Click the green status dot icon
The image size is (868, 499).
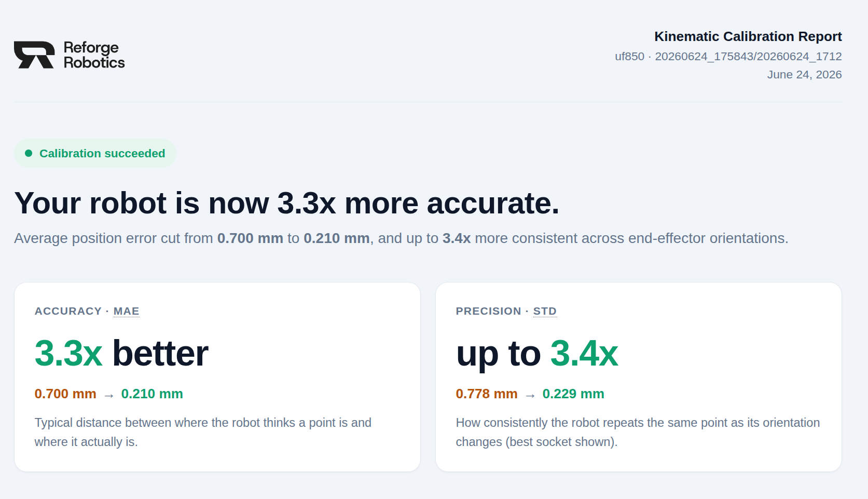(x=29, y=153)
